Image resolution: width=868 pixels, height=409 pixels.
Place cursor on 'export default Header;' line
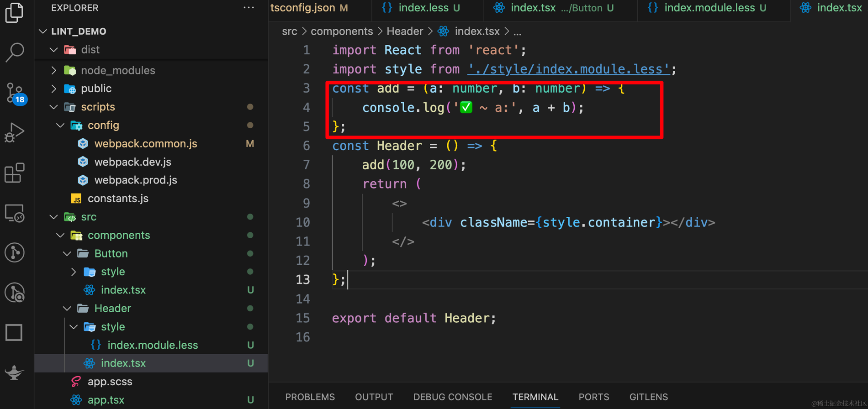(x=414, y=318)
